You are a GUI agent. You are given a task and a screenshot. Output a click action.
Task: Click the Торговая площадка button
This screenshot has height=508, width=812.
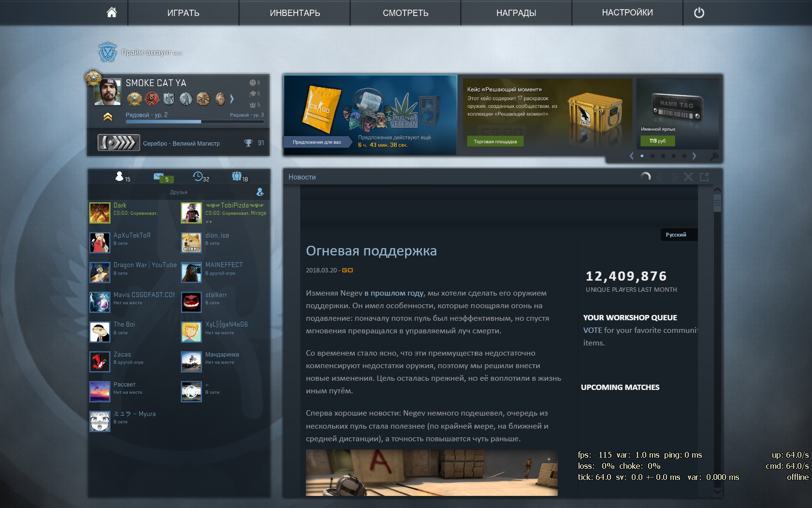tap(495, 141)
